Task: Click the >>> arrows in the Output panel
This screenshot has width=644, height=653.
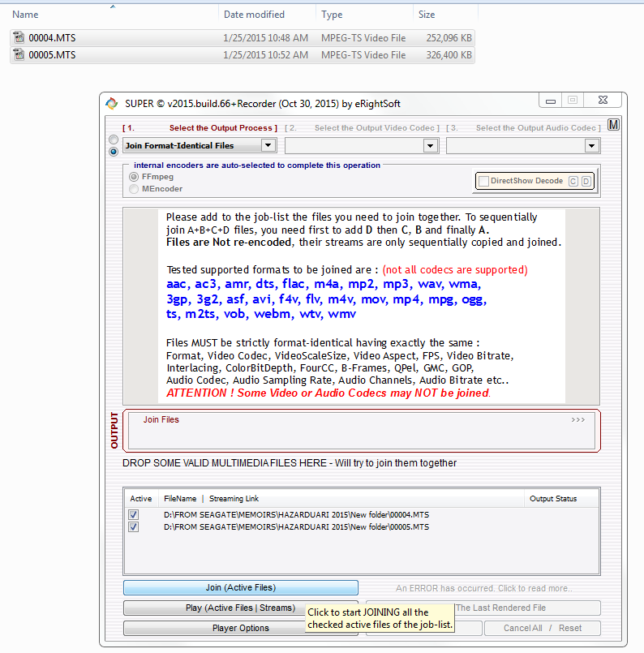Action: 577,420
